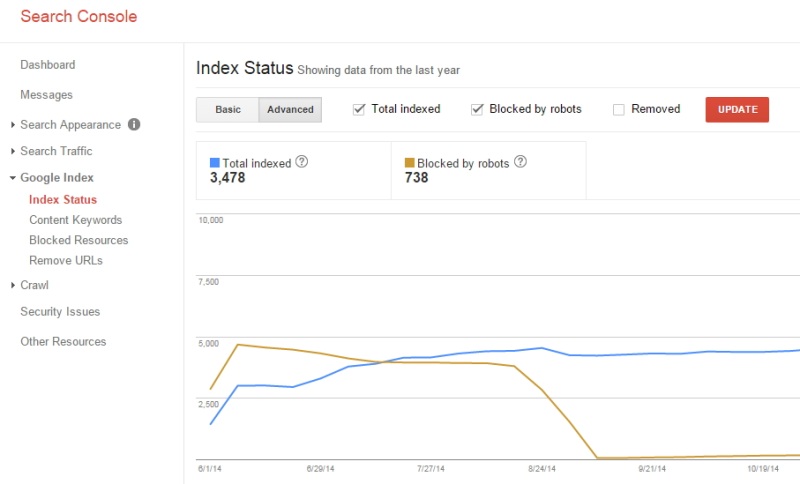This screenshot has width=800, height=484.
Task: Expand the Search Appearance section
Action: [13, 125]
